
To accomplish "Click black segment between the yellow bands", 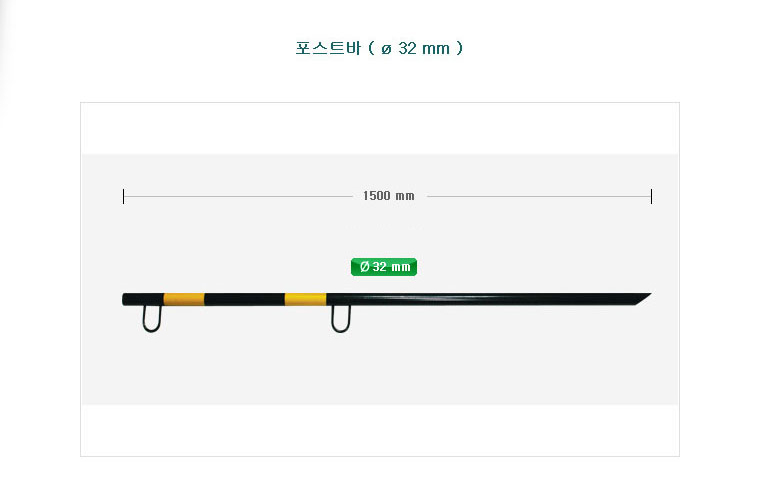I will pos(244,299).
